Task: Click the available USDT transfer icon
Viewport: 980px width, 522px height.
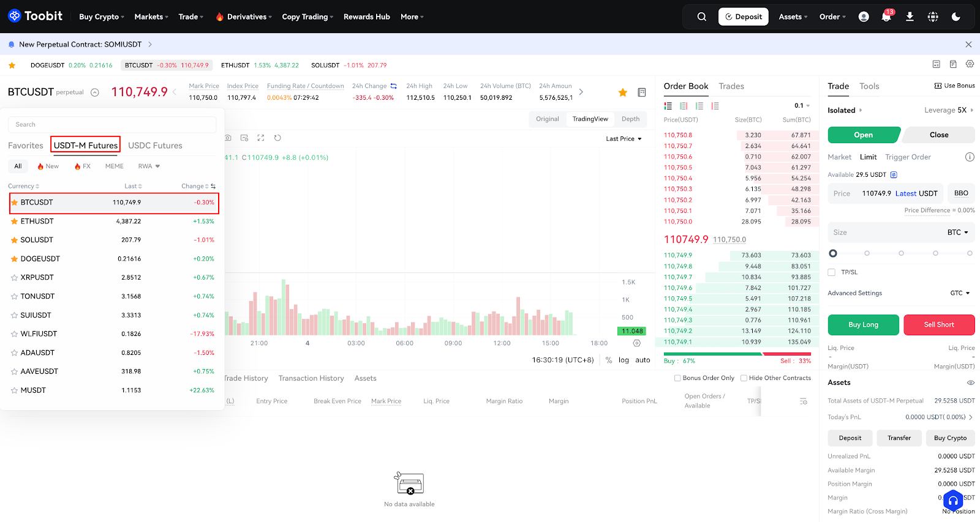Action: pos(894,174)
